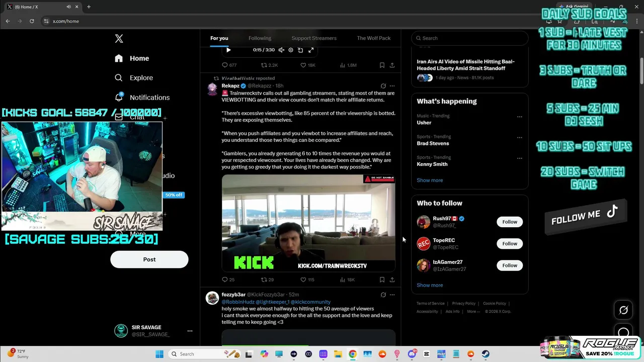View Rekapz post analytics of 18K views
Image resolution: width=644 pixels, height=362 pixels.
(x=347, y=280)
